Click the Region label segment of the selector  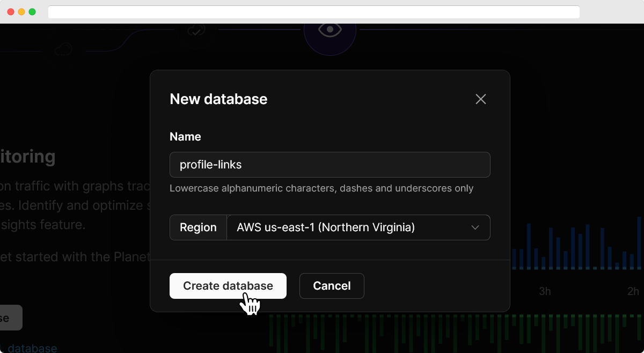(197, 227)
